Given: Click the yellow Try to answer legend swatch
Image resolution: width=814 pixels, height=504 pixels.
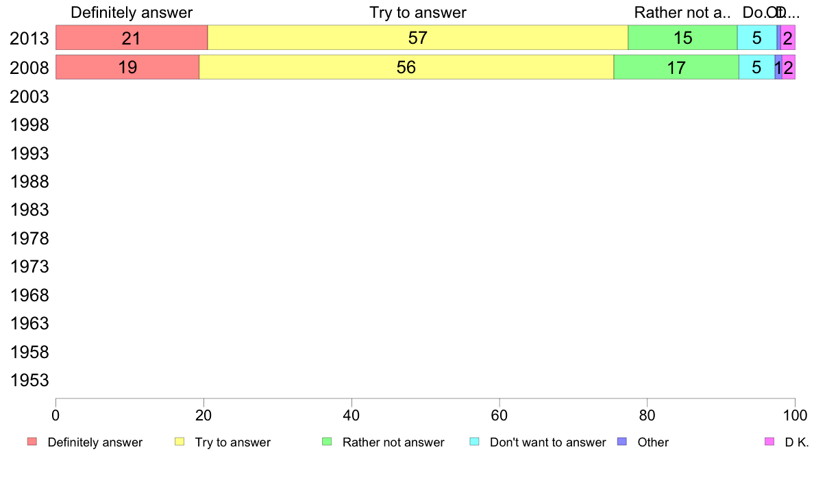Looking at the screenshot, I should coord(180,442).
